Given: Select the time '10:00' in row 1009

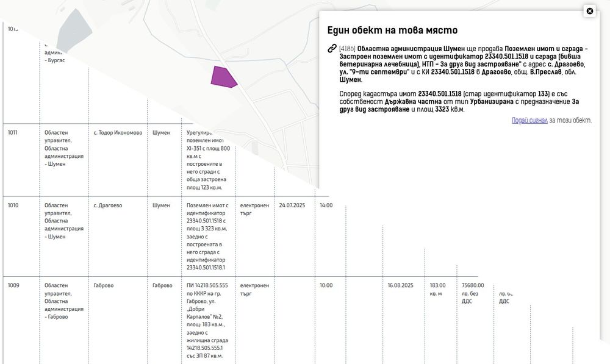Looking at the screenshot, I should tap(326, 285).
